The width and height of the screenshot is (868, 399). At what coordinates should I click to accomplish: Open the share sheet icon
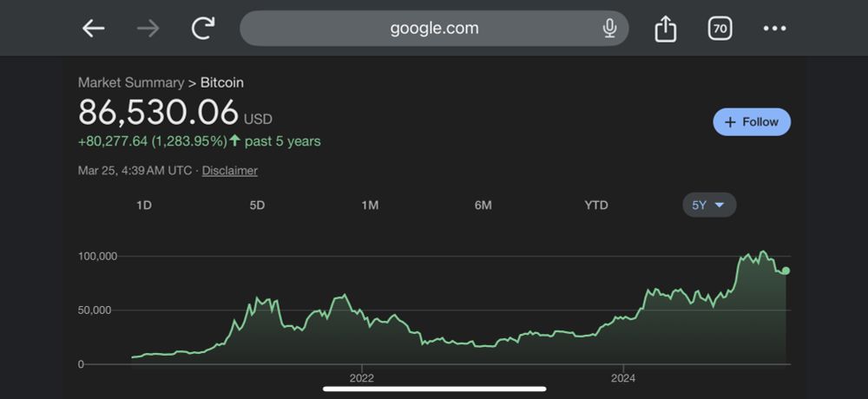tap(666, 29)
